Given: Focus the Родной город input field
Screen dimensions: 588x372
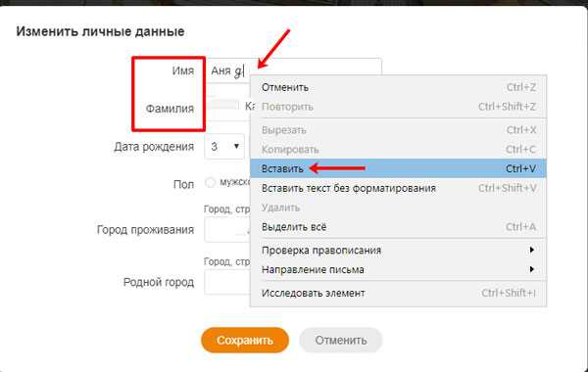Looking at the screenshot, I should [x=227, y=282].
